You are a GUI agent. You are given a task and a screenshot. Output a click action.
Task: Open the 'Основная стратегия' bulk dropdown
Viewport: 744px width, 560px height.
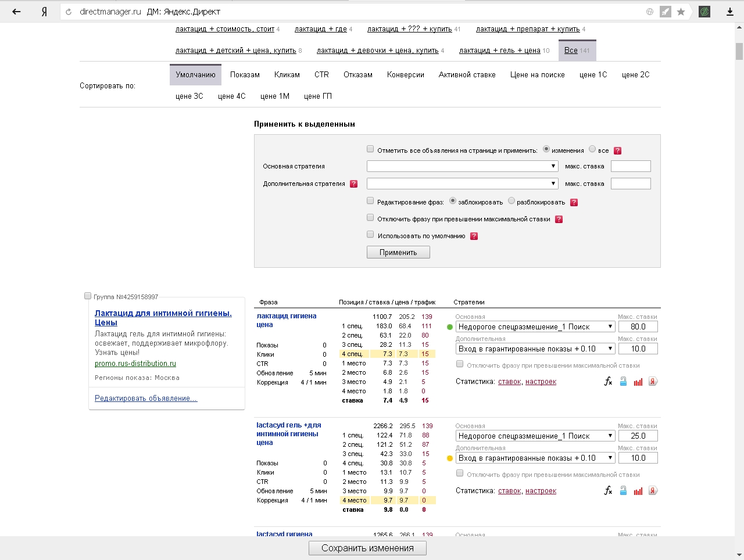(x=463, y=166)
